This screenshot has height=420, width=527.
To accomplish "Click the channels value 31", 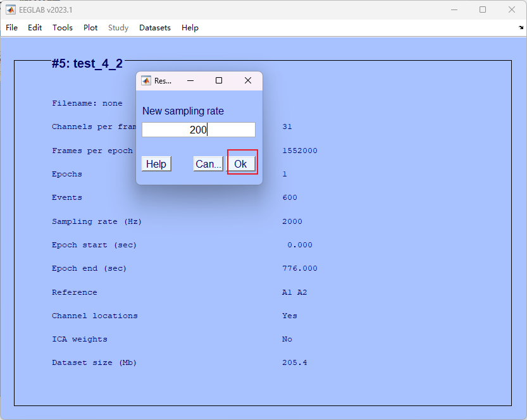I will pos(287,127).
